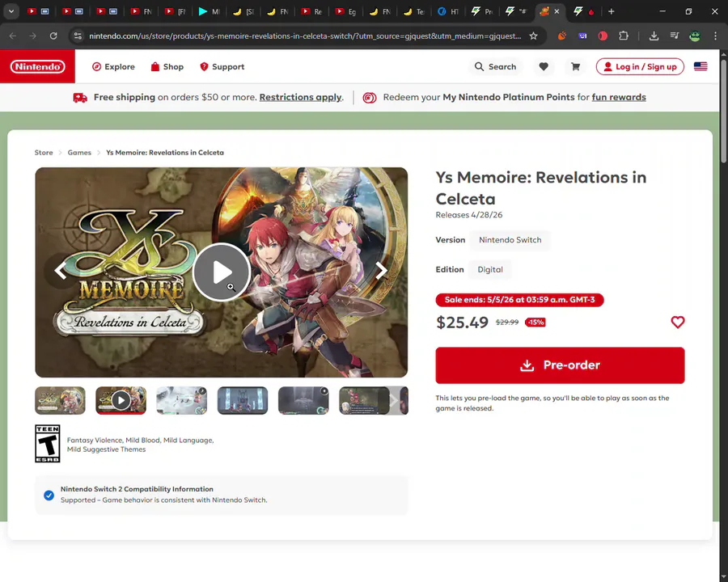Open the Explore menu
Screen dimensions: 728x582
click(113, 67)
